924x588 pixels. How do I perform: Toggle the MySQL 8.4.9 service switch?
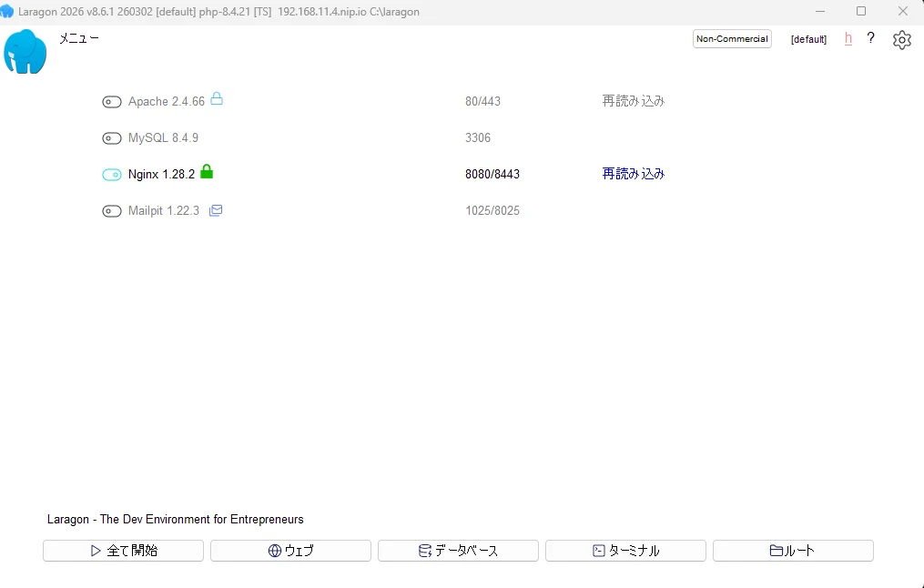[111, 138]
